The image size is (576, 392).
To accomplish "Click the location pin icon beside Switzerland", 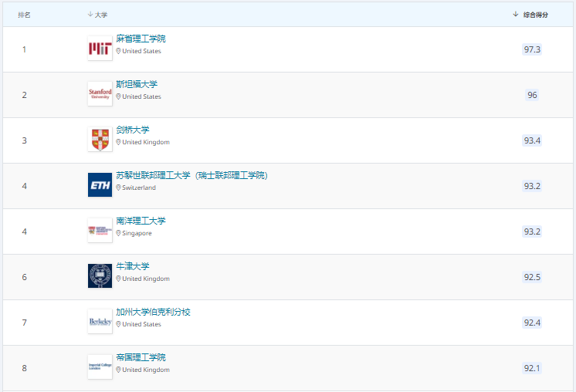I will tap(118, 188).
